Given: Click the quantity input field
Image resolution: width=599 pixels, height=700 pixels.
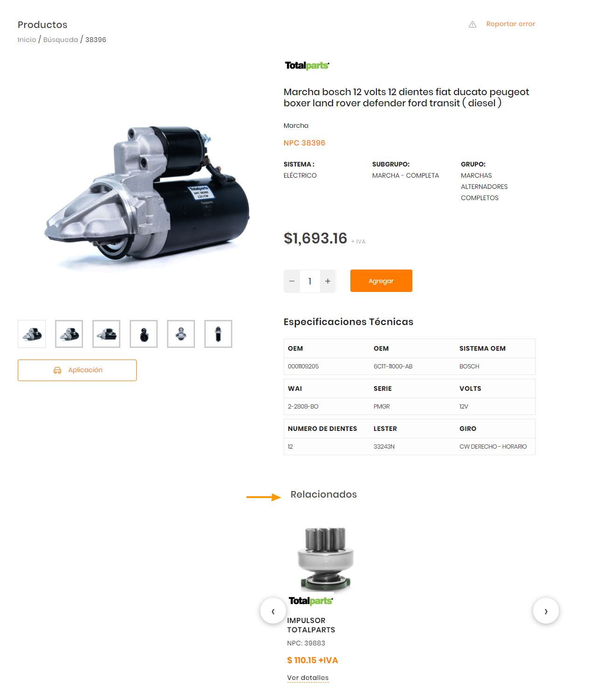Looking at the screenshot, I should click(x=310, y=281).
